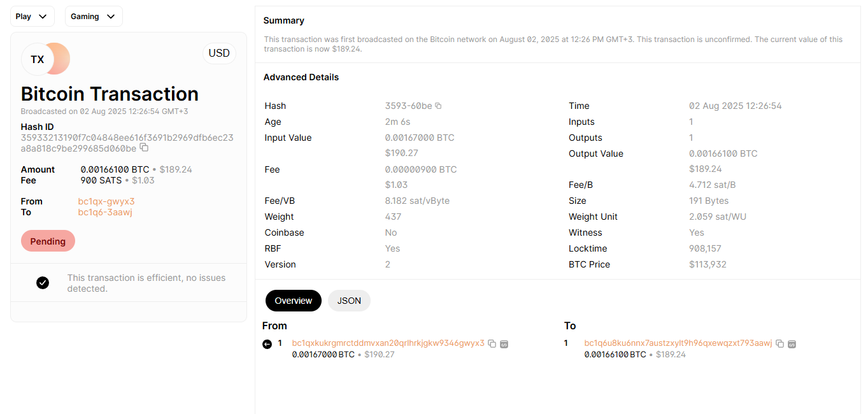Open the Gaming dropdown
Viewport: 868px width, 414px height.
[94, 17]
